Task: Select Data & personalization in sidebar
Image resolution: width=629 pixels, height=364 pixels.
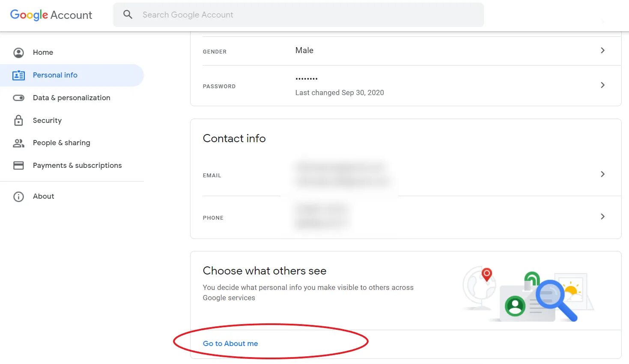Action: [x=72, y=98]
